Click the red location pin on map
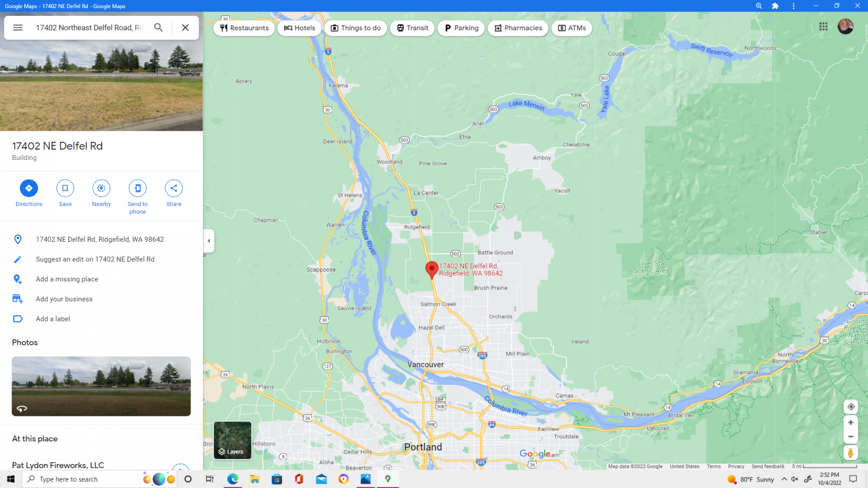868x488 pixels. coord(432,270)
